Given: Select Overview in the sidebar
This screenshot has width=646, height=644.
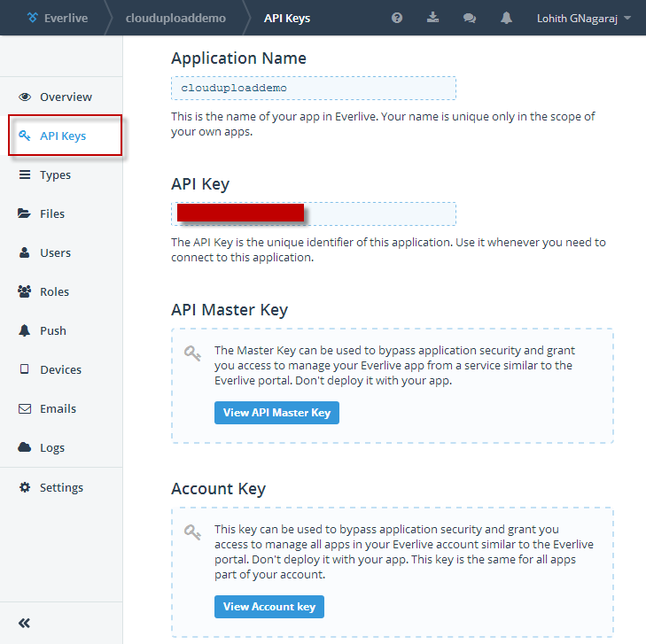Looking at the screenshot, I should pyautogui.click(x=65, y=97).
